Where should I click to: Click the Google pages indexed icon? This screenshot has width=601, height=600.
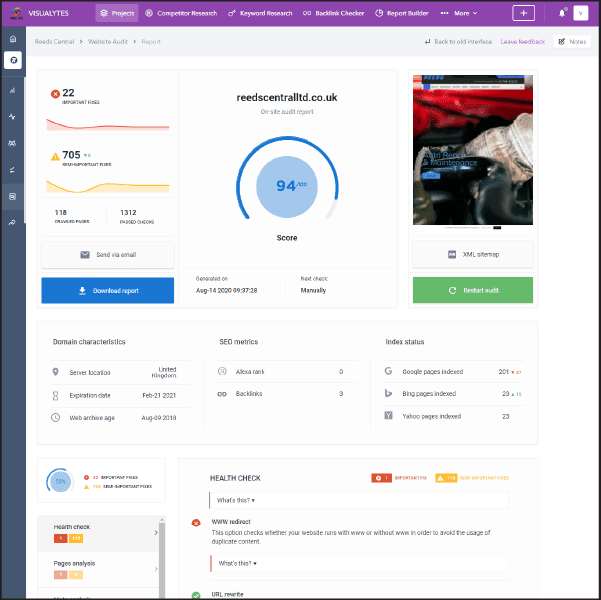(388, 371)
